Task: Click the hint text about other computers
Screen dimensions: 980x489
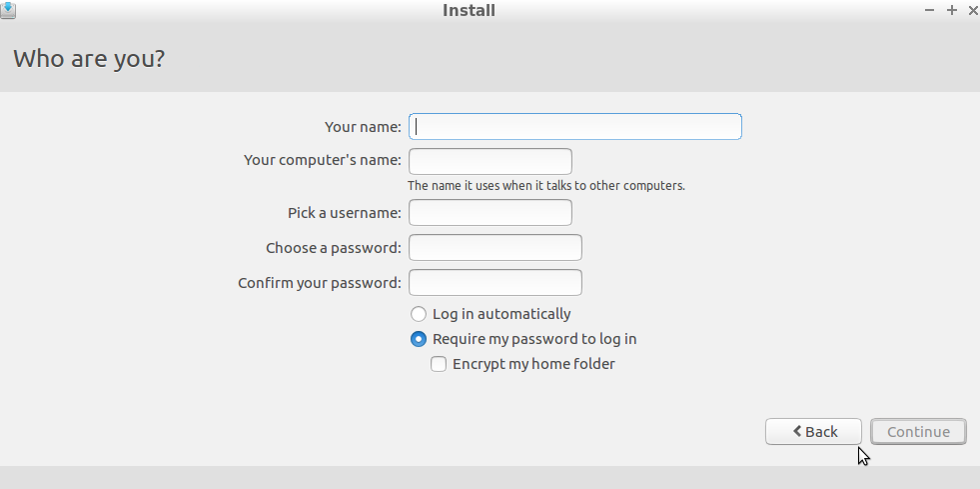Action: [545, 186]
